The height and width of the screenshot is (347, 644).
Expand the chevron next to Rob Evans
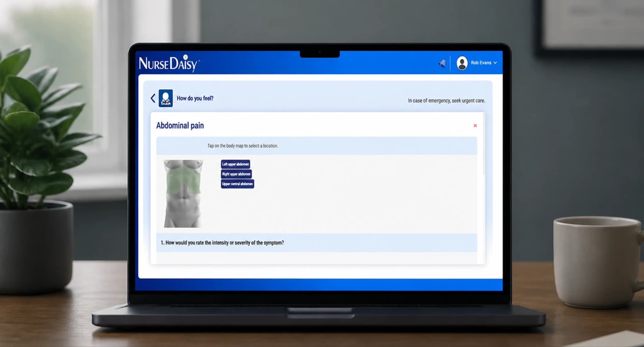pyautogui.click(x=495, y=63)
